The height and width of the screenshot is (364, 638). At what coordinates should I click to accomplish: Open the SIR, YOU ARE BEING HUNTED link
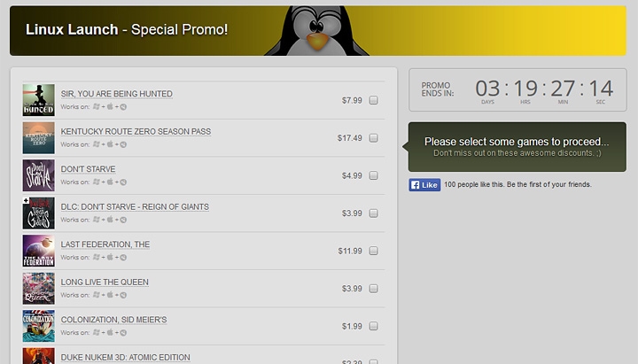117,94
